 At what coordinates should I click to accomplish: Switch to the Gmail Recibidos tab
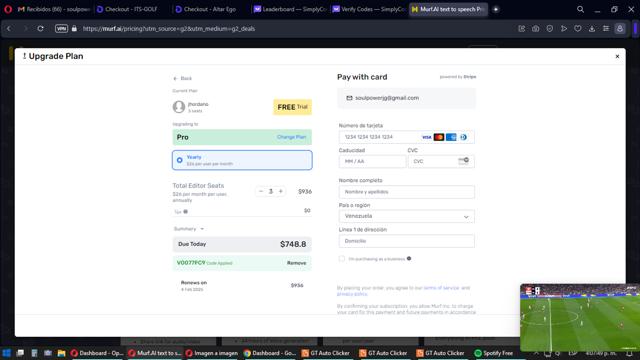point(53,9)
